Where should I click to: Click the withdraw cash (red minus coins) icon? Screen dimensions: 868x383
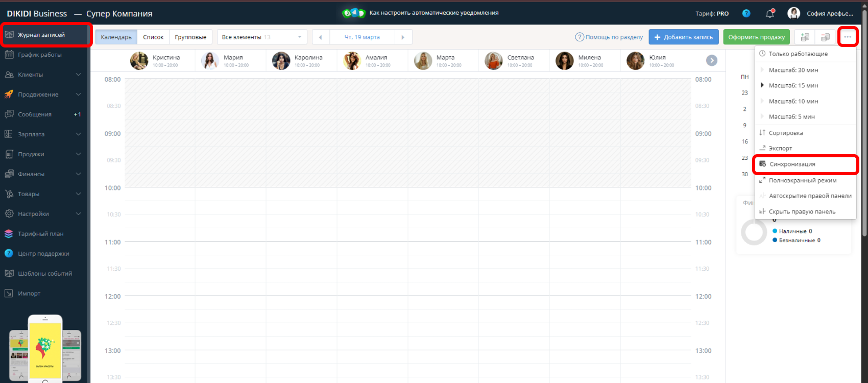coord(825,37)
